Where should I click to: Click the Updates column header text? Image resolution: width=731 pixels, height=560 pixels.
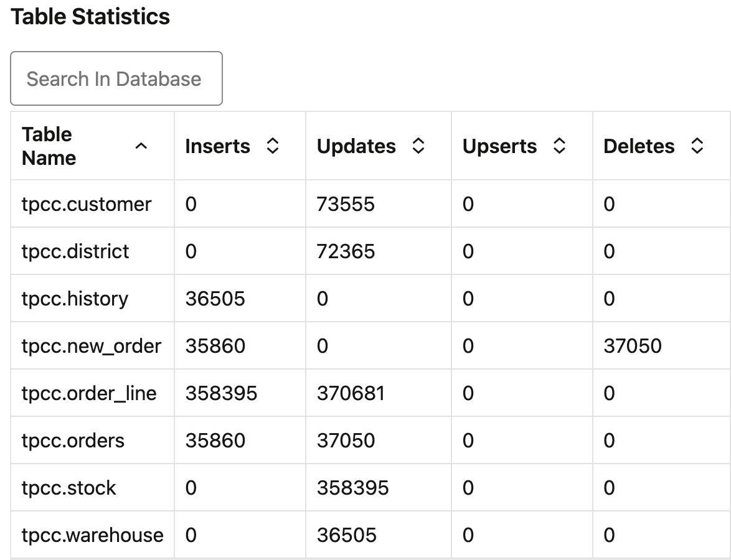tap(356, 146)
